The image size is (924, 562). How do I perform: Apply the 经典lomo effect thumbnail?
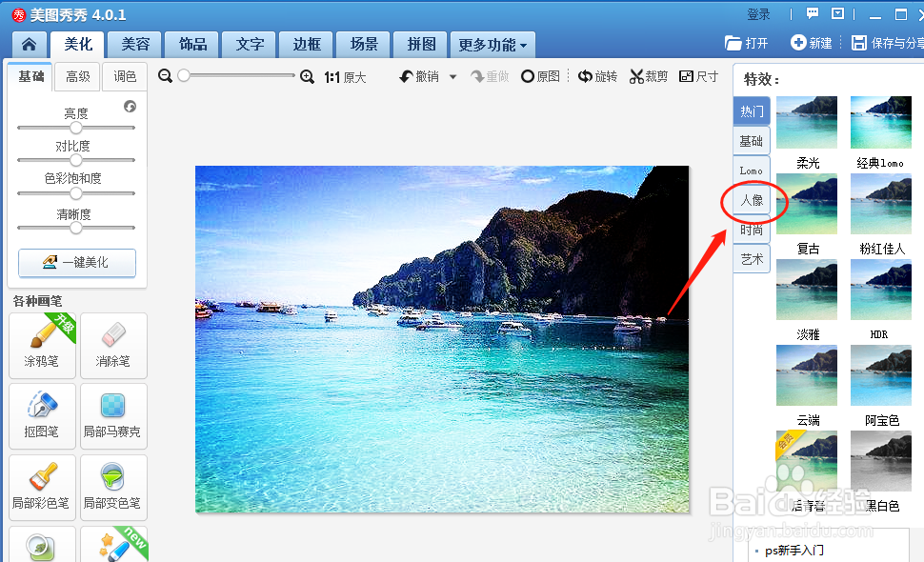tap(881, 122)
